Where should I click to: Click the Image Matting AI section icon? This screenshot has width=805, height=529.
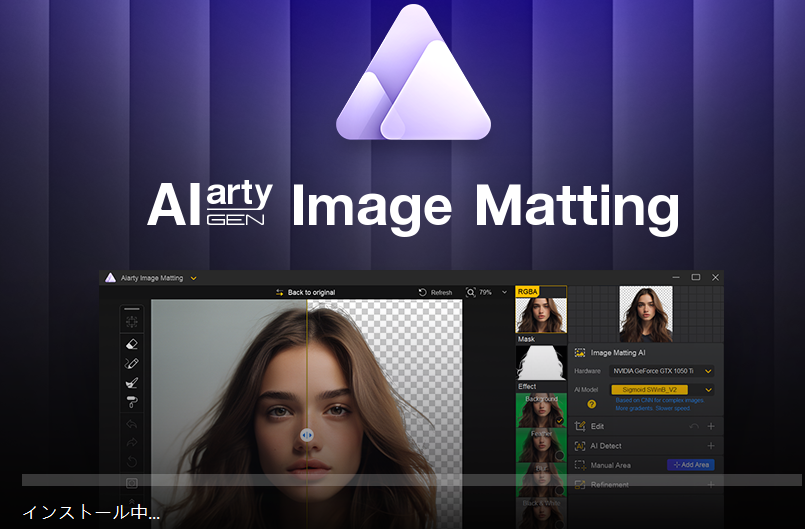580,353
